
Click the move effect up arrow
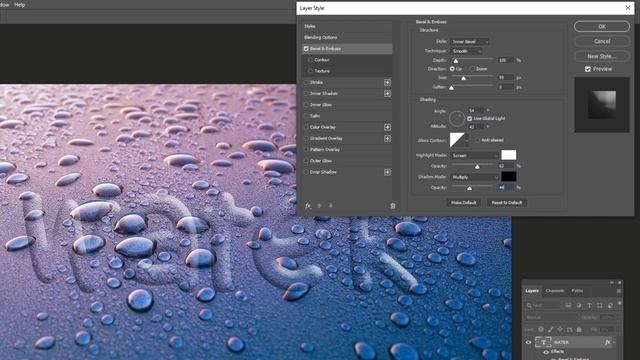click(x=320, y=206)
